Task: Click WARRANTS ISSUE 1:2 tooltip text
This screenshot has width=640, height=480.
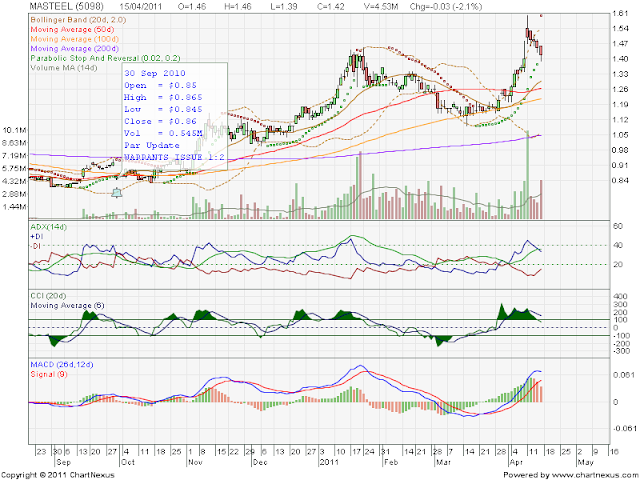Action: [175, 157]
